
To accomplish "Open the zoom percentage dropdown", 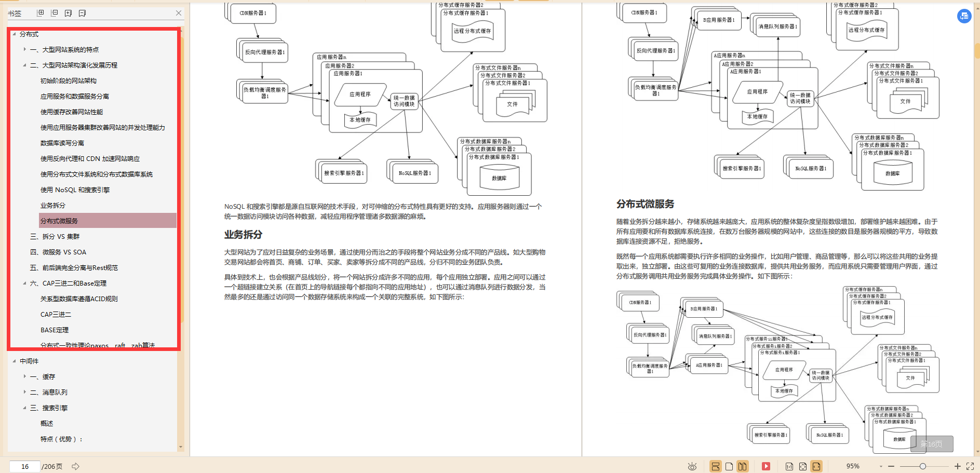I will click(x=881, y=466).
